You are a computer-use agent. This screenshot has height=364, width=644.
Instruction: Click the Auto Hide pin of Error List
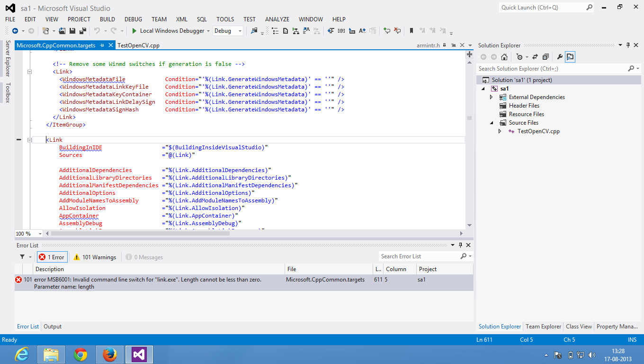[459, 245]
